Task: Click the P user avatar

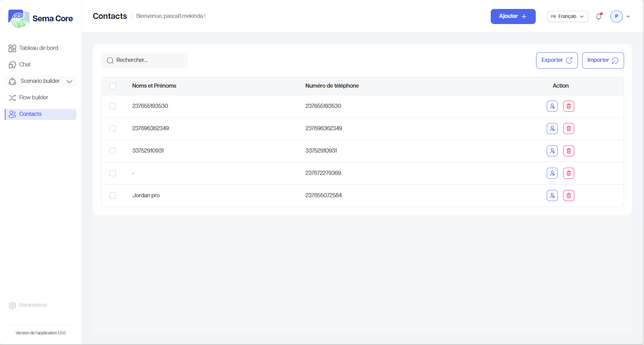Action: tap(616, 16)
